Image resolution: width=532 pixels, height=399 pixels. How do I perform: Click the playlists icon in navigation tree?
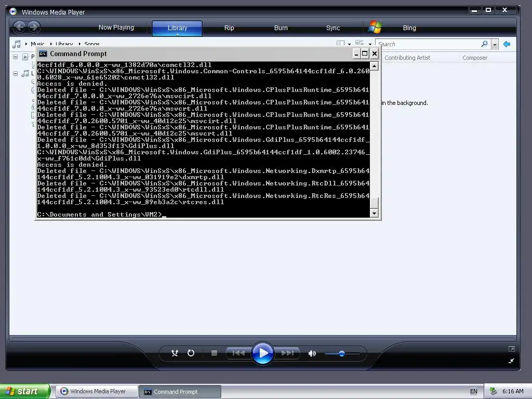(x=25, y=57)
